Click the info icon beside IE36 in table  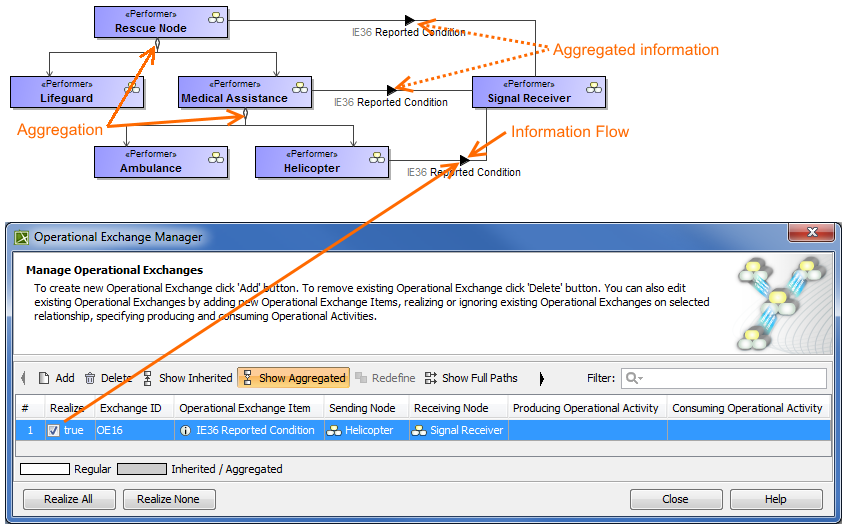click(185, 431)
